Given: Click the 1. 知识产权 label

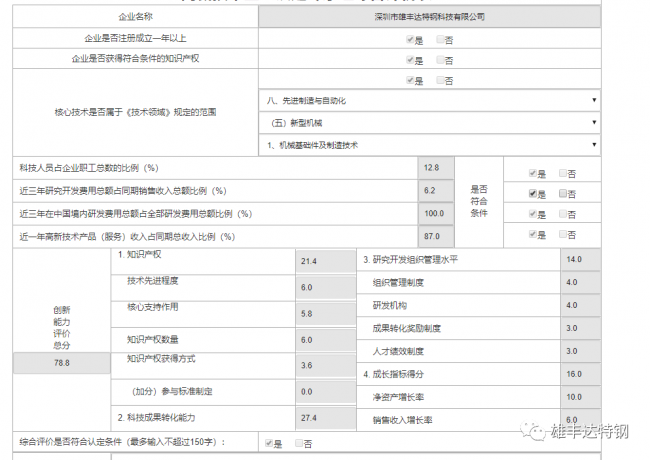Looking at the screenshot, I should (x=140, y=254).
